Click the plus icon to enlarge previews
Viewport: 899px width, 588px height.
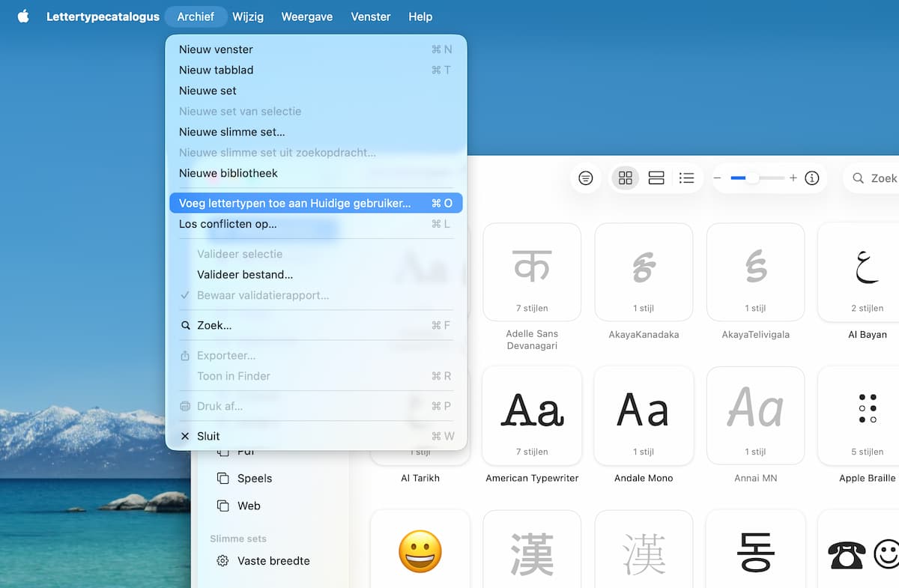pos(793,178)
